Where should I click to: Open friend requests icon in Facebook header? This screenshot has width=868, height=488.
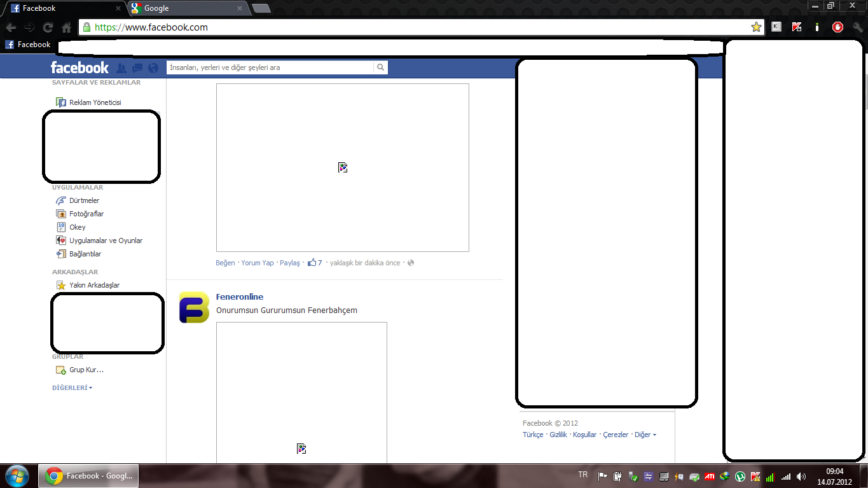121,67
